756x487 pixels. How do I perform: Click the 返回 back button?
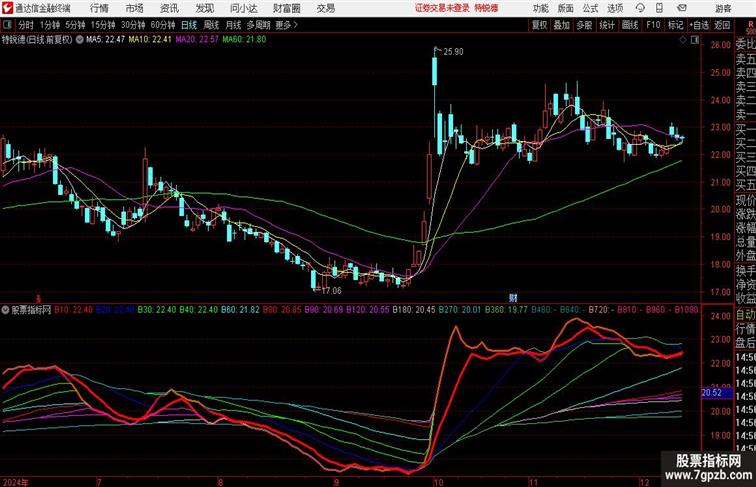(x=722, y=25)
